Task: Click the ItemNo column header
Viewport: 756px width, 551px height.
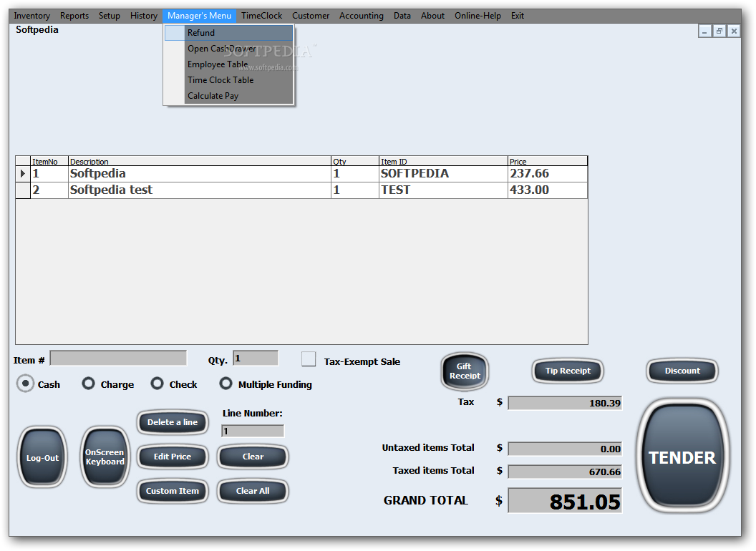Action: click(x=49, y=161)
